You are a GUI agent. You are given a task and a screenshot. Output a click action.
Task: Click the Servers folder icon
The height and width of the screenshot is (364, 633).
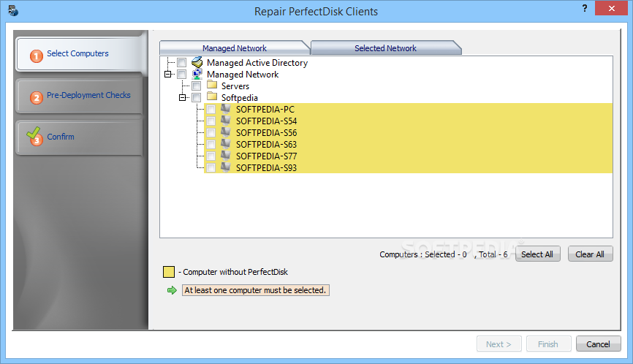[x=212, y=85]
